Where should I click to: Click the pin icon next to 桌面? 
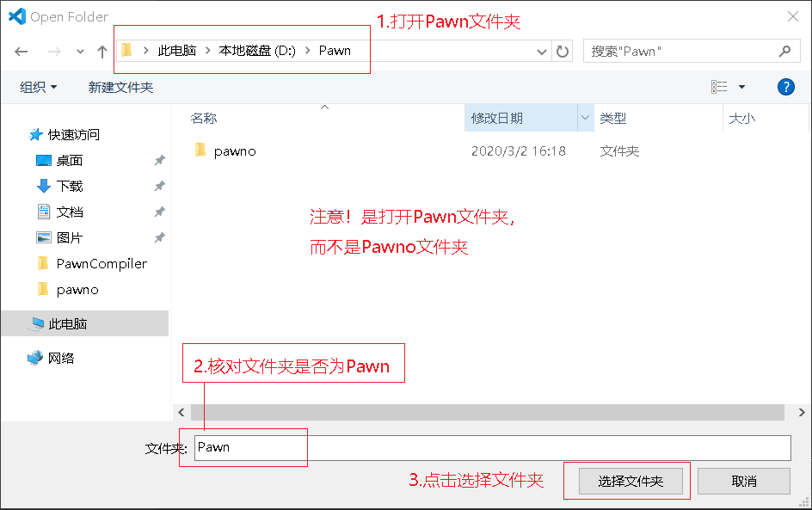pyautogui.click(x=159, y=161)
